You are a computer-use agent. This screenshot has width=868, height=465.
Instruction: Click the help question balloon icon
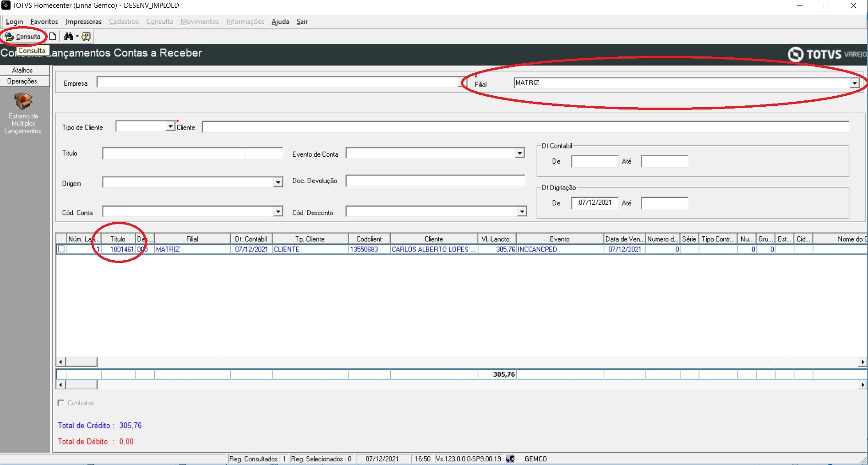[x=86, y=37]
